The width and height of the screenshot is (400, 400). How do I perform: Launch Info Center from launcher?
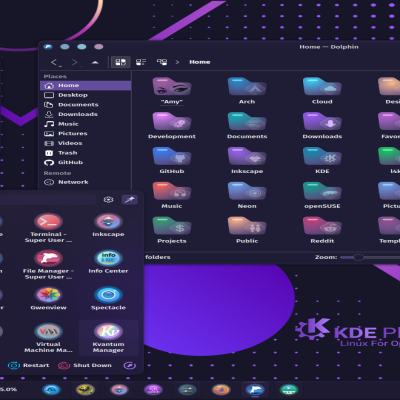pos(108,262)
